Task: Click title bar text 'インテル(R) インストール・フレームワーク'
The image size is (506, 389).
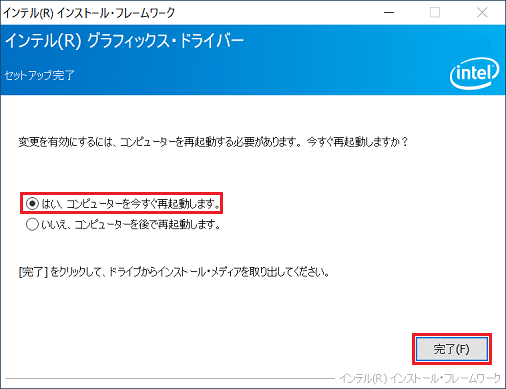Action: pos(89,13)
